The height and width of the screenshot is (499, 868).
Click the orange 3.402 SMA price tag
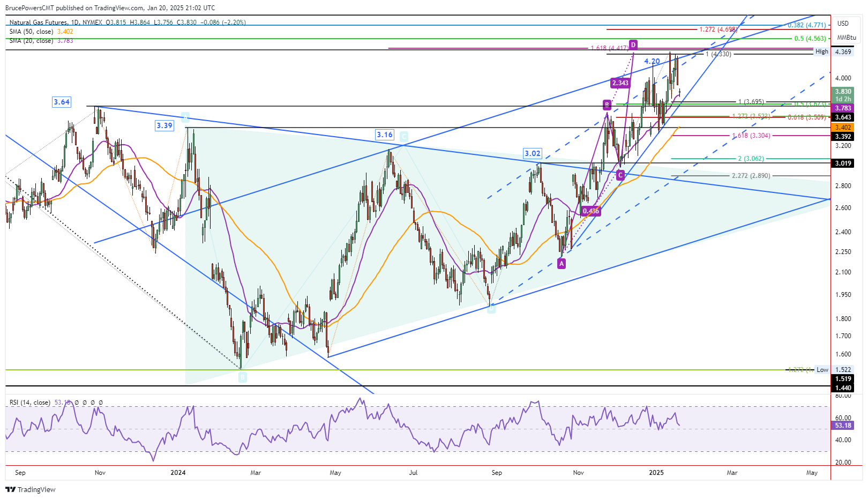point(843,128)
